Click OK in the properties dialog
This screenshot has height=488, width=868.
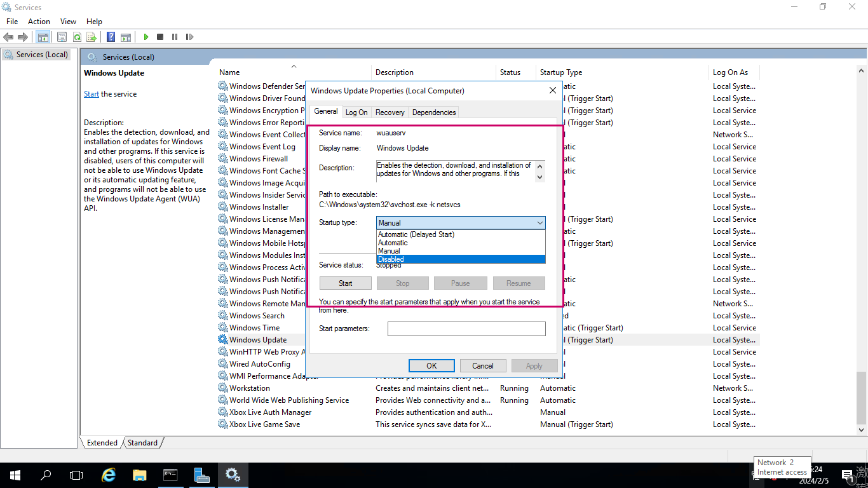pyautogui.click(x=431, y=365)
